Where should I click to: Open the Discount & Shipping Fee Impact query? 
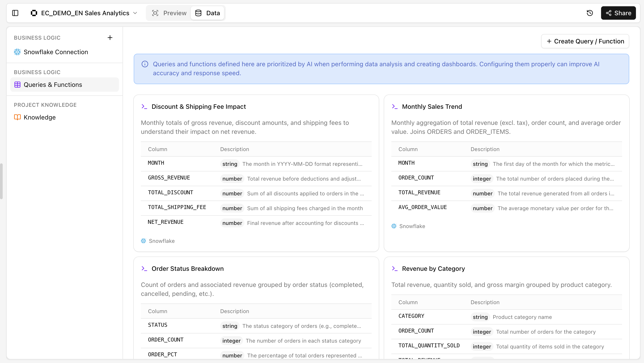199,107
